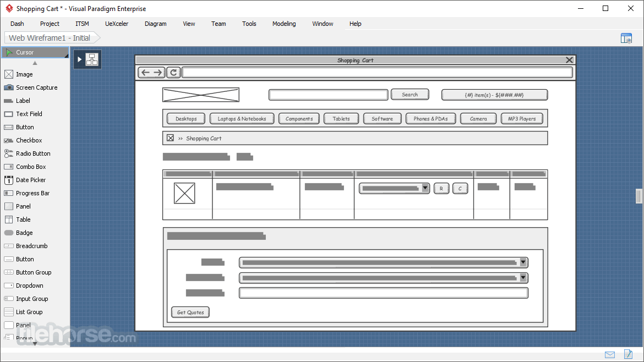Choose the Breadcrumb widget tool
The width and height of the screenshot is (644, 362).
click(x=31, y=246)
